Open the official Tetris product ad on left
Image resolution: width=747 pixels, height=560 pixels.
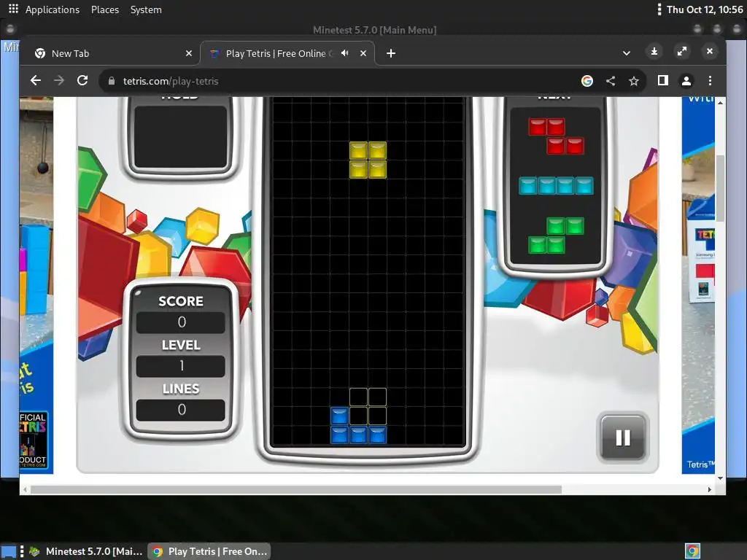click(36, 286)
